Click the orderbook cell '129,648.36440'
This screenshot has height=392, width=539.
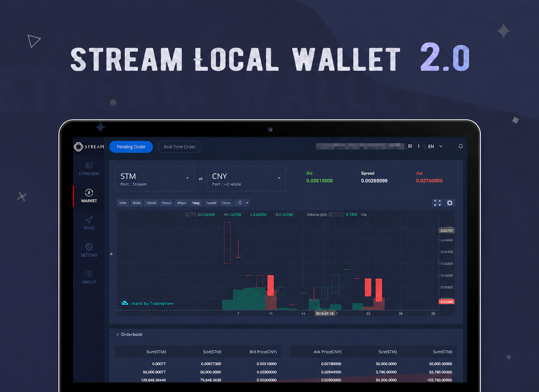[153, 380]
